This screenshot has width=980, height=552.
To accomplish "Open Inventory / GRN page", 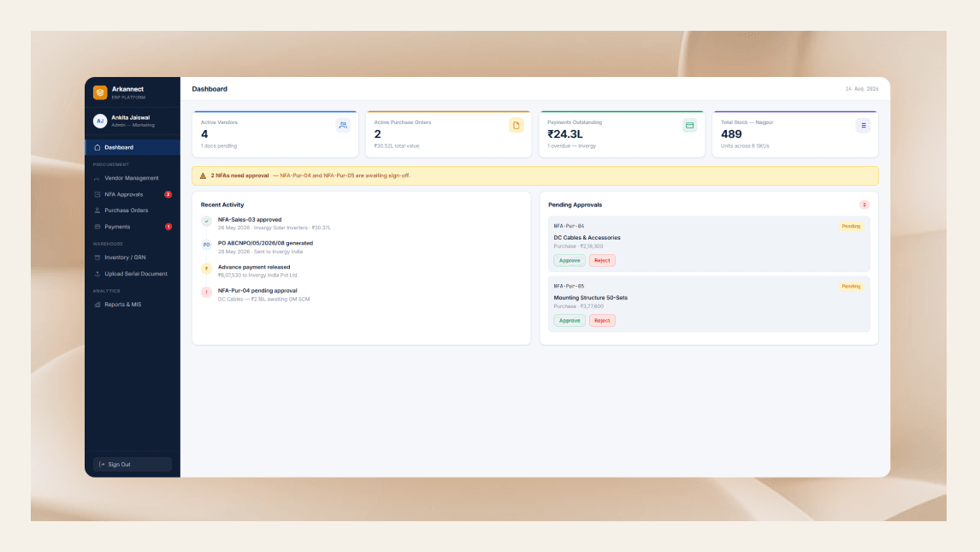I will click(133, 258).
